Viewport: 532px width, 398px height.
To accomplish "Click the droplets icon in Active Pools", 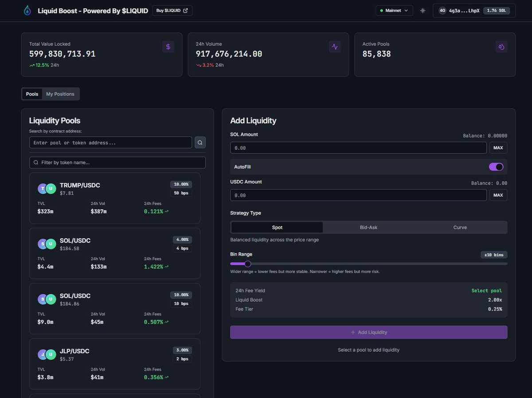I will point(501,47).
